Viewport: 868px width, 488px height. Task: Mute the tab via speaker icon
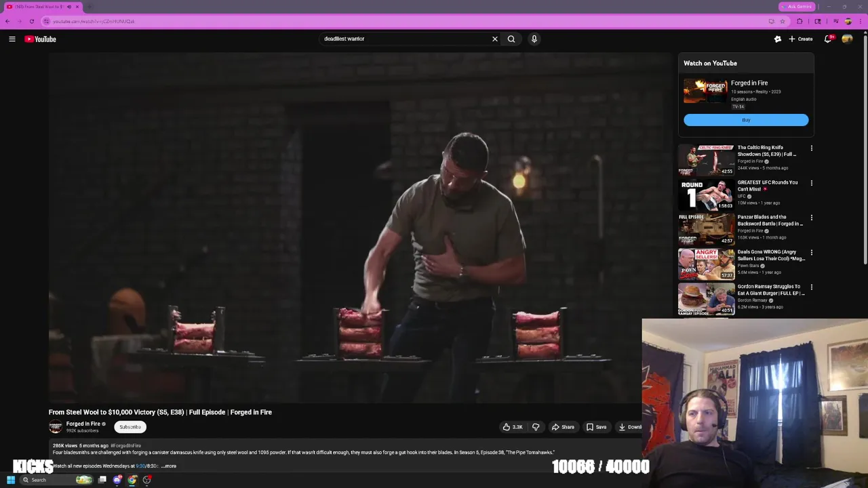[x=68, y=7]
